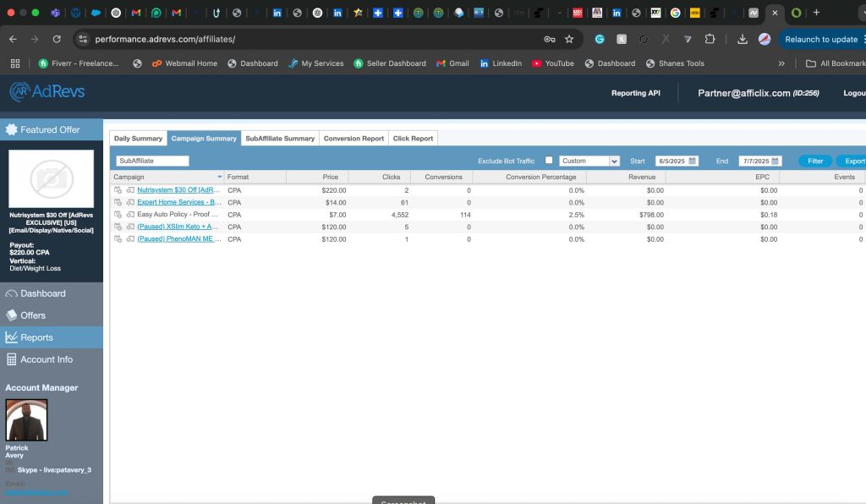Click the Reporting API link
This screenshot has width=866, height=504.
tap(635, 93)
